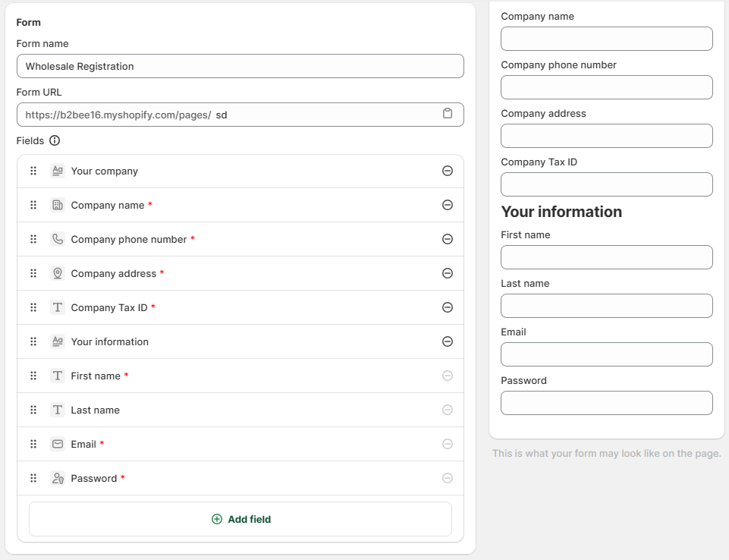The height and width of the screenshot is (560, 729).
Task: Click the disabled remove icon for Email
Action: (x=448, y=444)
